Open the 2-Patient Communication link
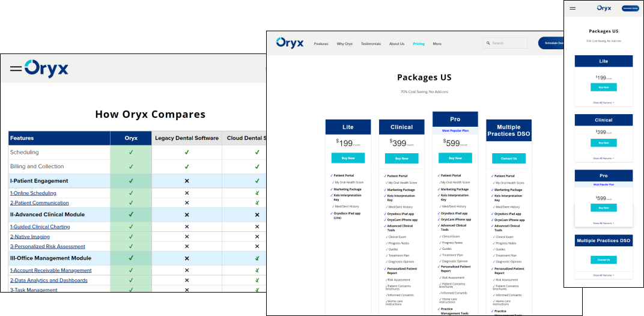This screenshot has height=316, width=644. click(40, 203)
